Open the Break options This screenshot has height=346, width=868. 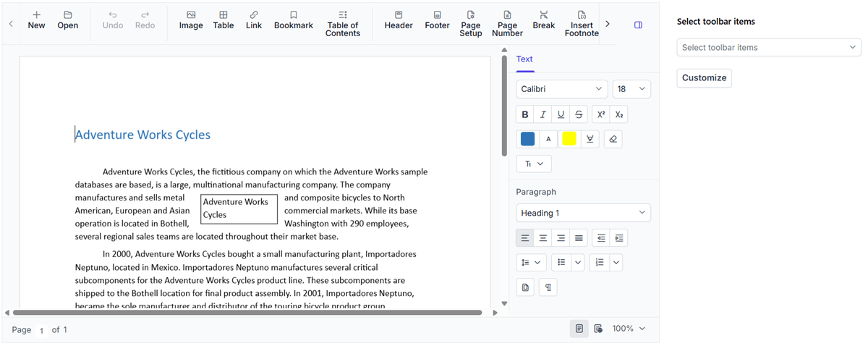click(544, 20)
